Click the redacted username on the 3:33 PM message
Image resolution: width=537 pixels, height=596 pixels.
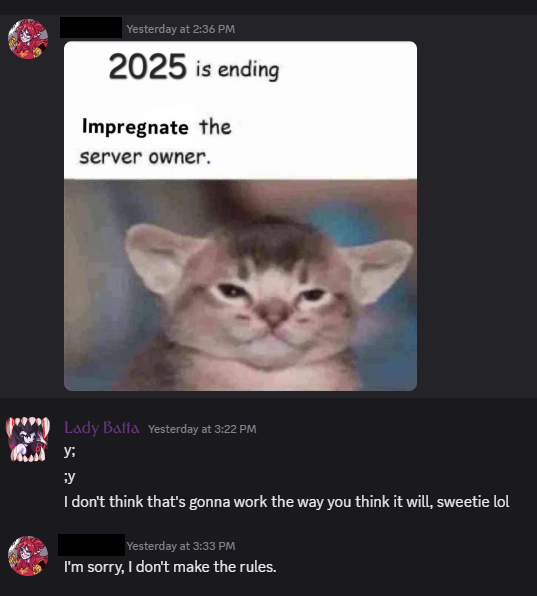pos(91,545)
